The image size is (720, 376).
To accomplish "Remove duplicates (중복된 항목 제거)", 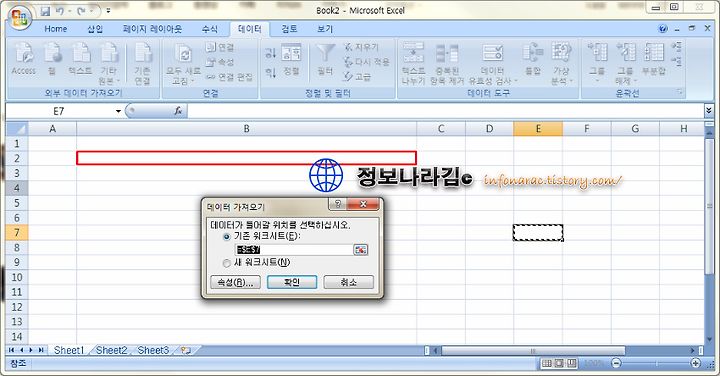I will point(447,63).
